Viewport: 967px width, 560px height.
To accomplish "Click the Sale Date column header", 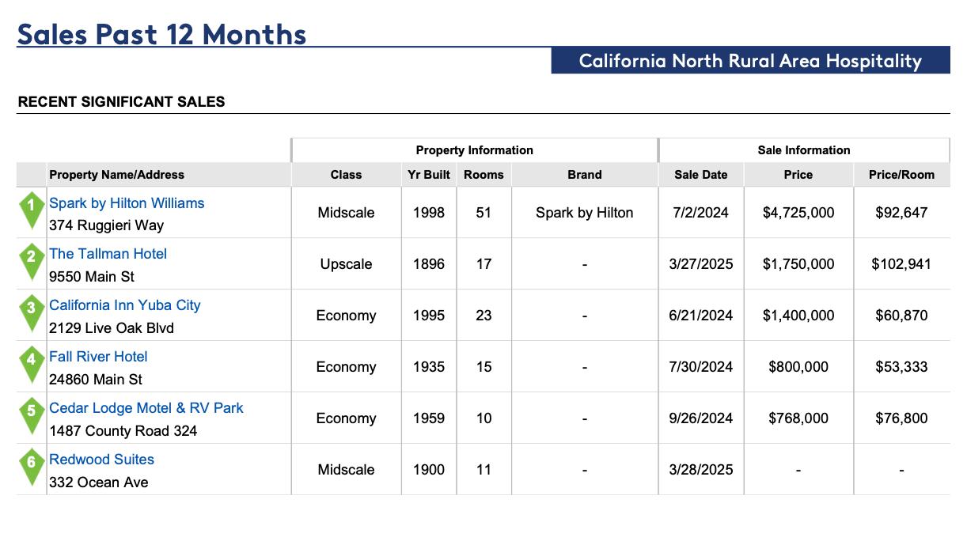I will coord(701,175).
